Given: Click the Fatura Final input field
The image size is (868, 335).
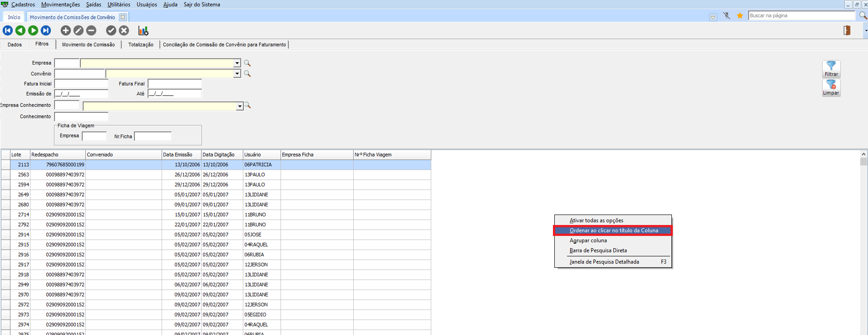Looking at the screenshot, I should click(175, 84).
